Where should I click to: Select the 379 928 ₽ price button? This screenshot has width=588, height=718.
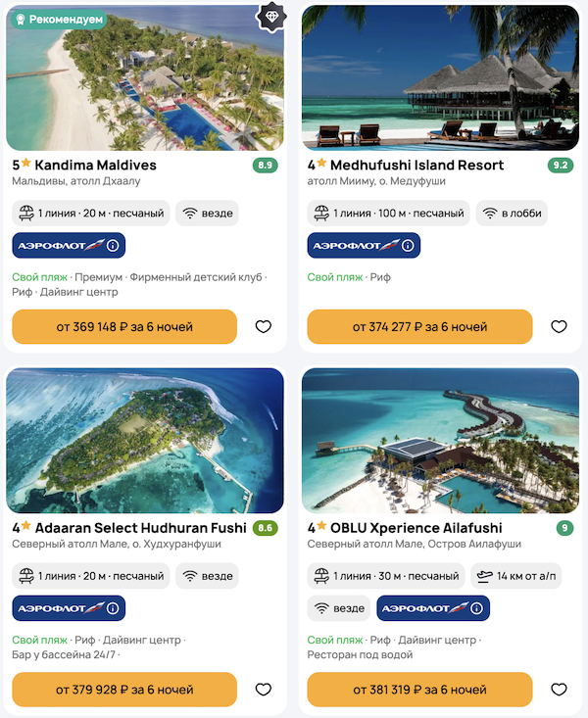[x=124, y=690]
